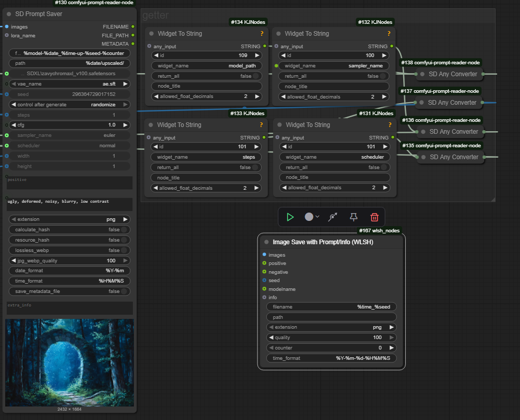The width and height of the screenshot is (520, 420).
Task: Open the extension dropdown in Image Save node
Action: (332, 327)
